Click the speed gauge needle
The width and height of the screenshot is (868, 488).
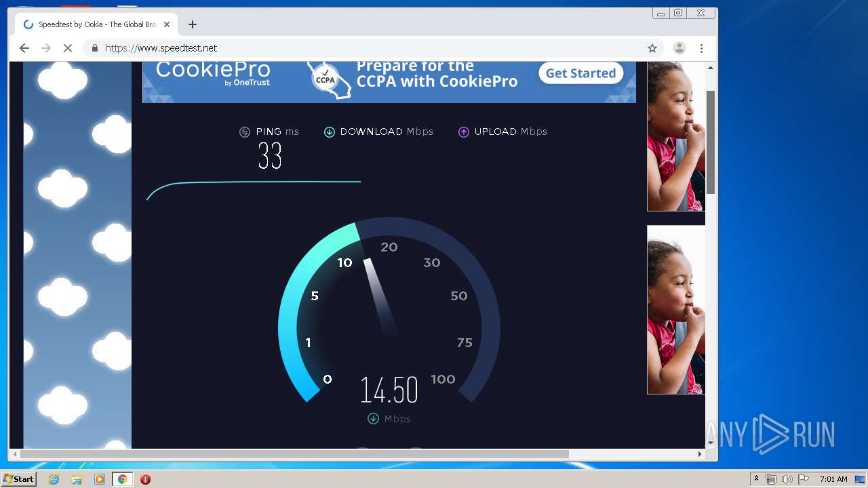[380, 296]
